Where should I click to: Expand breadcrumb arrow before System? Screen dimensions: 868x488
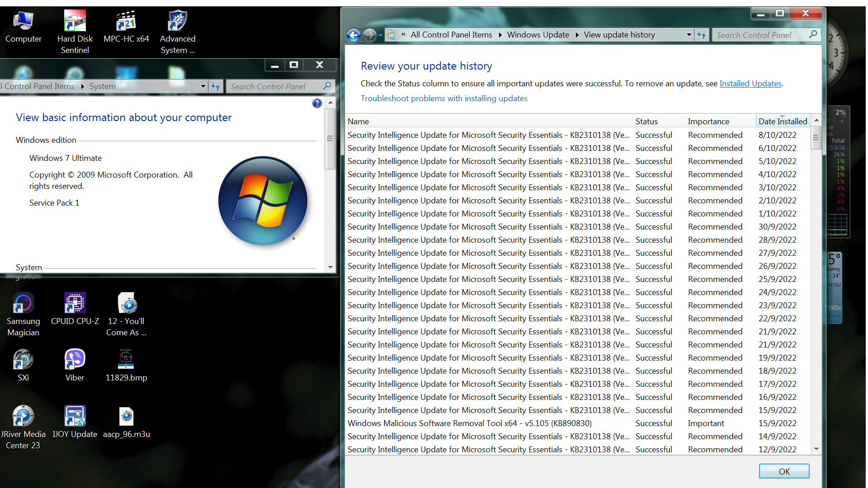(82, 86)
